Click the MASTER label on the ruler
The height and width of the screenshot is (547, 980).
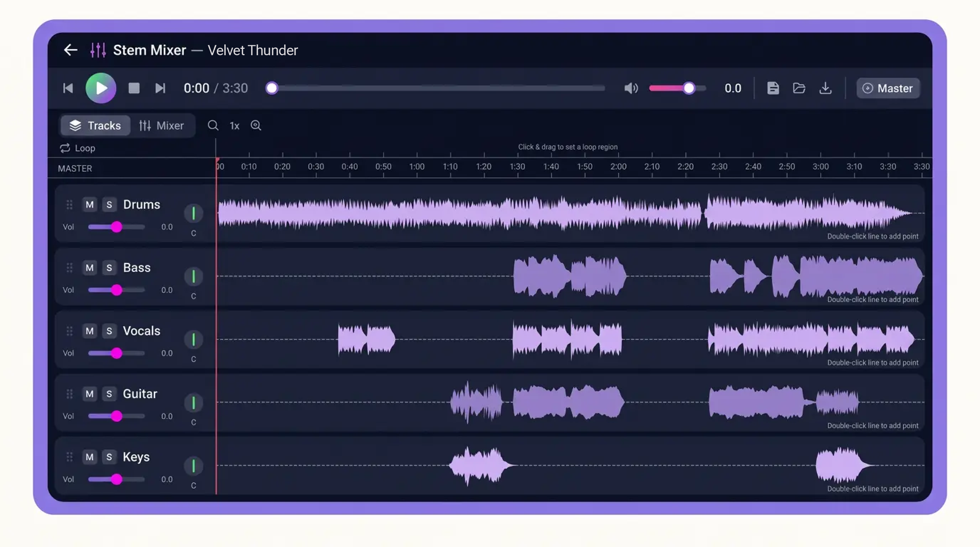[75, 168]
